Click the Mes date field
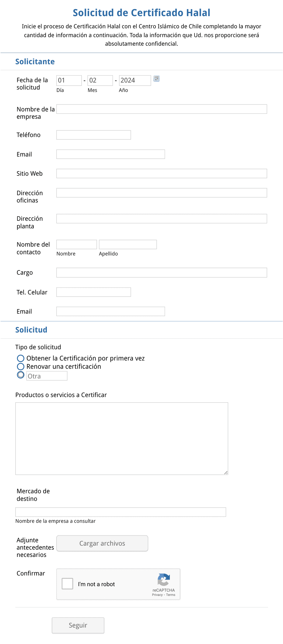The height and width of the screenshot is (644, 283). 100,80
